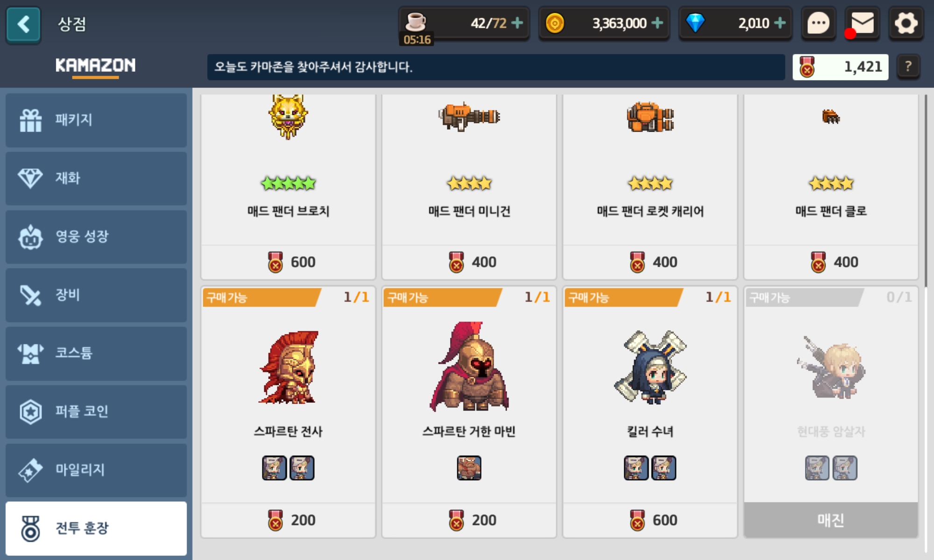This screenshot has height=560, width=934.
Task: Add blue gems with plus icon
Action: pos(779,22)
